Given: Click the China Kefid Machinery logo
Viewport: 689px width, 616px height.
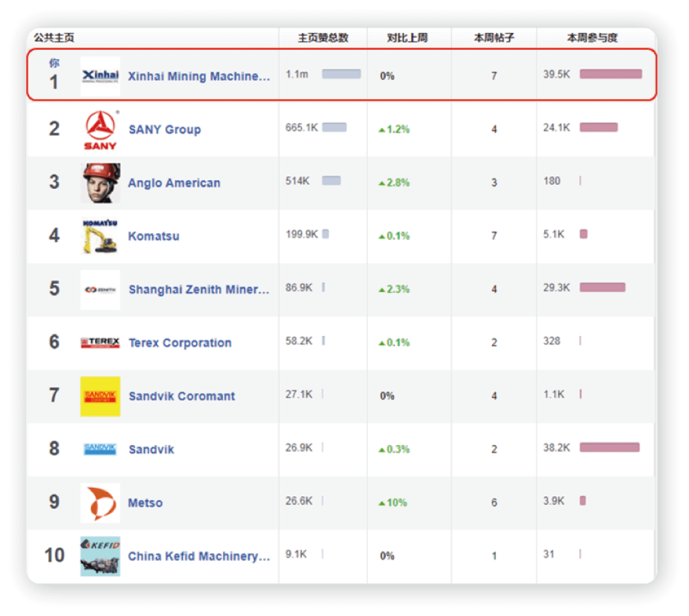Looking at the screenshot, I should [x=100, y=556].
